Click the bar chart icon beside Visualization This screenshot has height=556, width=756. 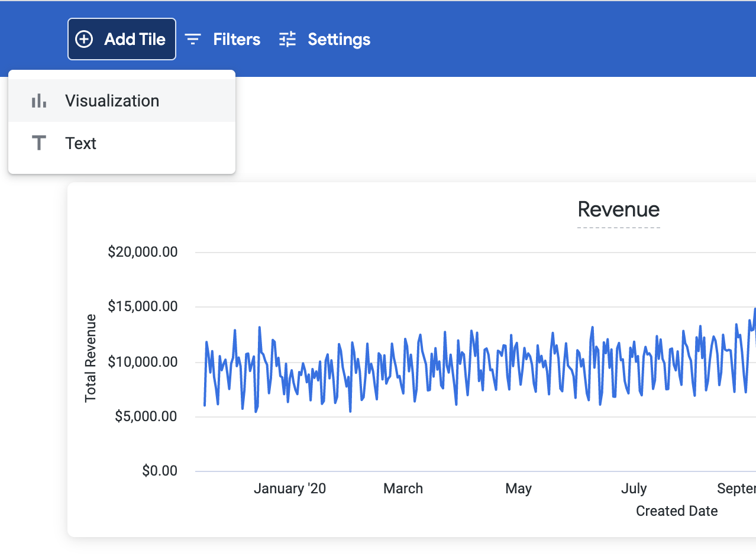(x=39, y=101)
